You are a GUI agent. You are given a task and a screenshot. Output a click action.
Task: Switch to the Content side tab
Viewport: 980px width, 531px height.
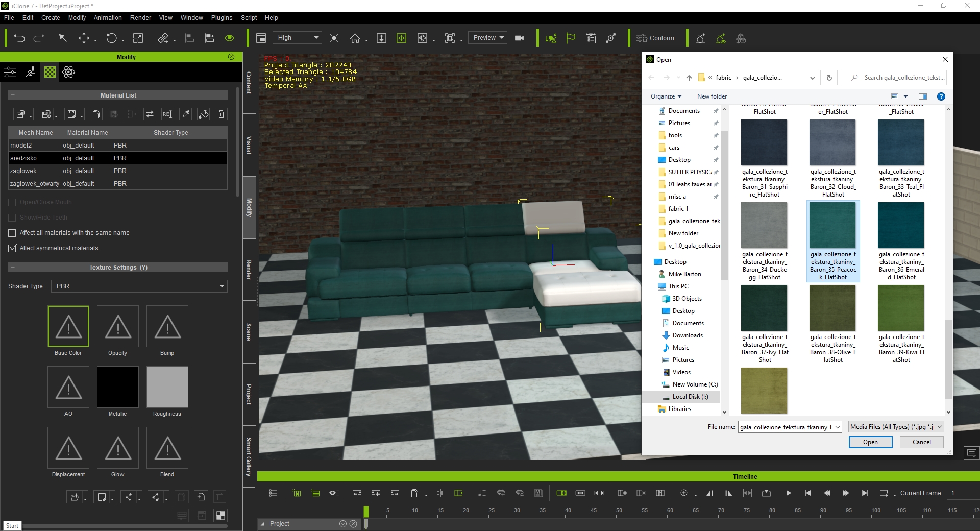[x=249, y=83]
